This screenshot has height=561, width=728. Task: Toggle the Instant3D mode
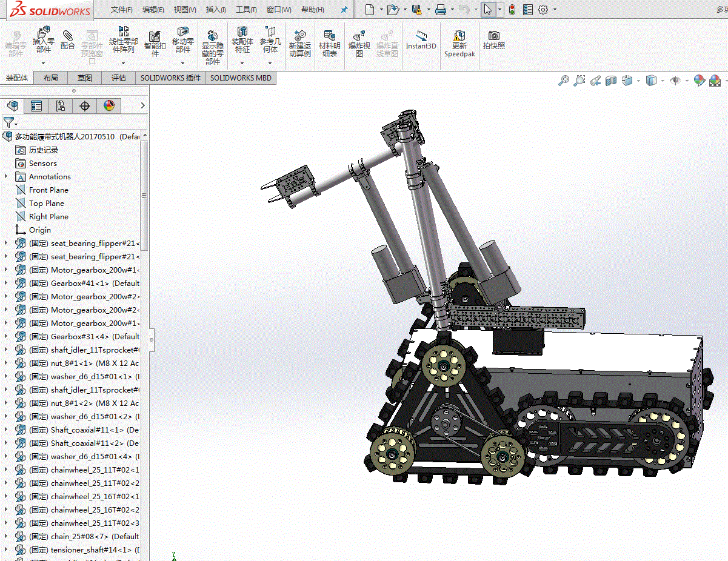coord(421,40)
